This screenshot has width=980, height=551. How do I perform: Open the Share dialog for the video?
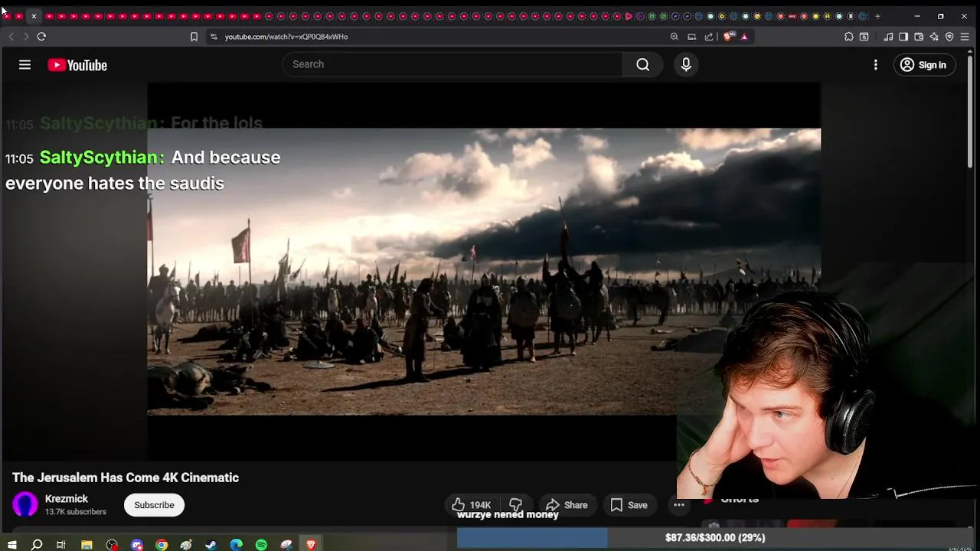click(567, 505)
